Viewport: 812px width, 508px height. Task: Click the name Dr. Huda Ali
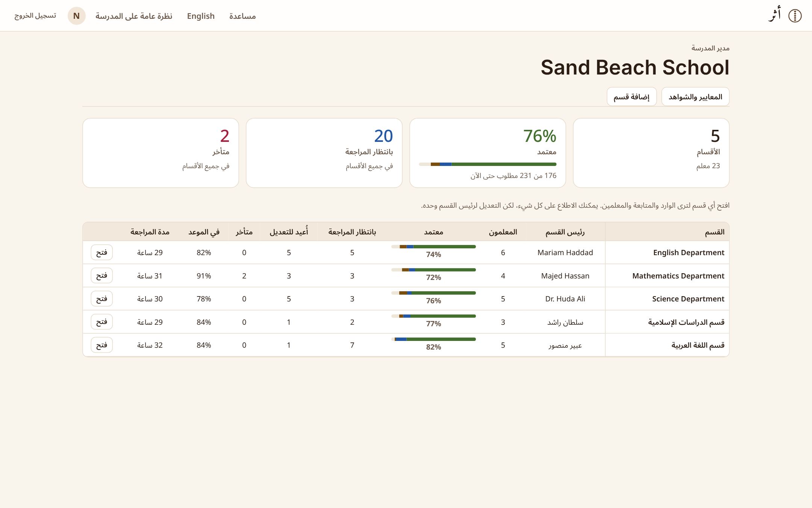(565, 299)
